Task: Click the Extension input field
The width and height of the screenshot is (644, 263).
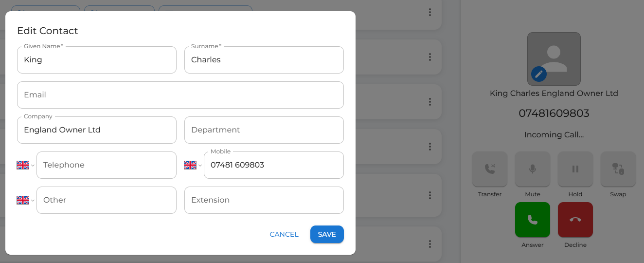Action: pyautogui.click(x=264, y=200)
